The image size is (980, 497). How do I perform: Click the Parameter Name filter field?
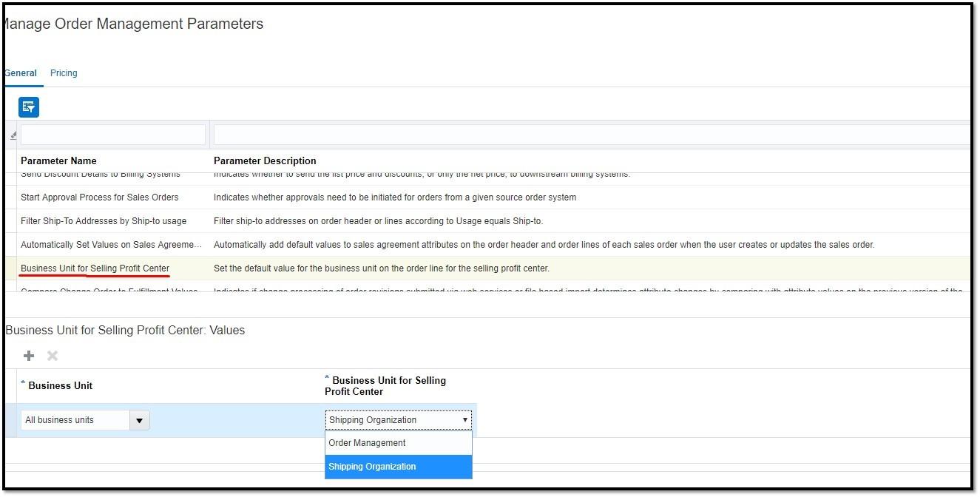[x=112, y=134]
